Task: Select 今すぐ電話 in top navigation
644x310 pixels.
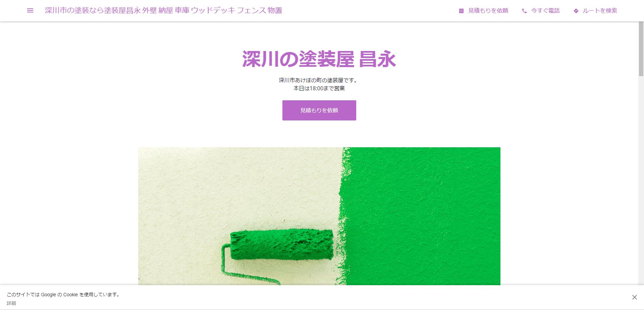Action: click(545, 11)
